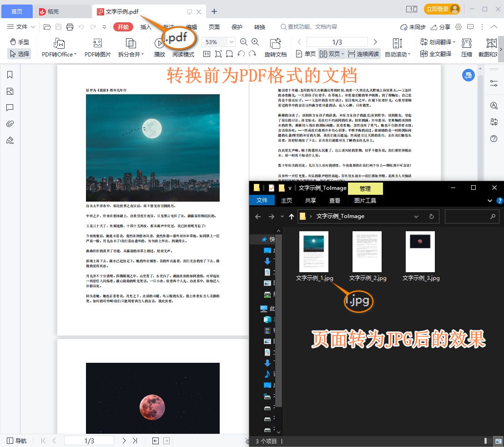Screen dimensions: 504x447
Task: Open the 查看 tab in File Explorer
Action: (335, 200)
